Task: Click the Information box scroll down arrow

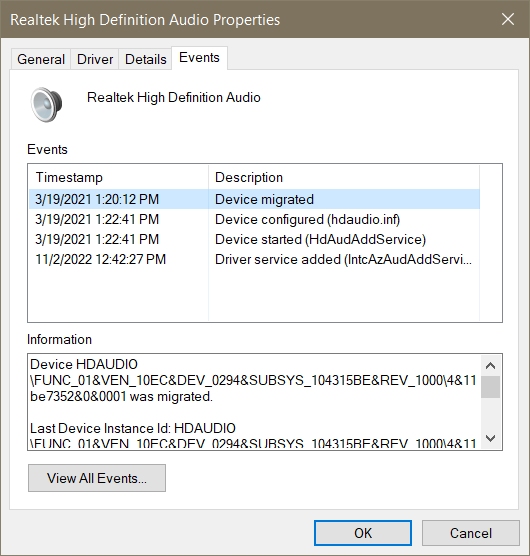Action: (490, 439)
